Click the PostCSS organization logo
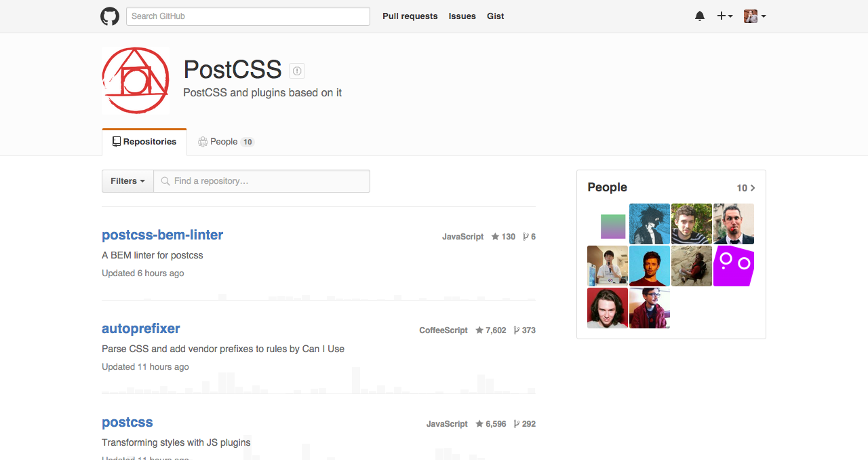This screenshot has height=460, width=868. 136,81
